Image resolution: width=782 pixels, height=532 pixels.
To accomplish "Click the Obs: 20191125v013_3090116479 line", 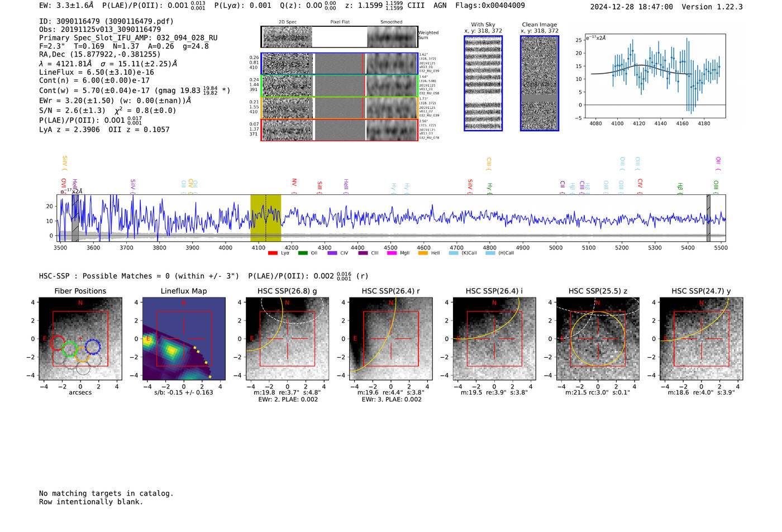I will [100, 30].
